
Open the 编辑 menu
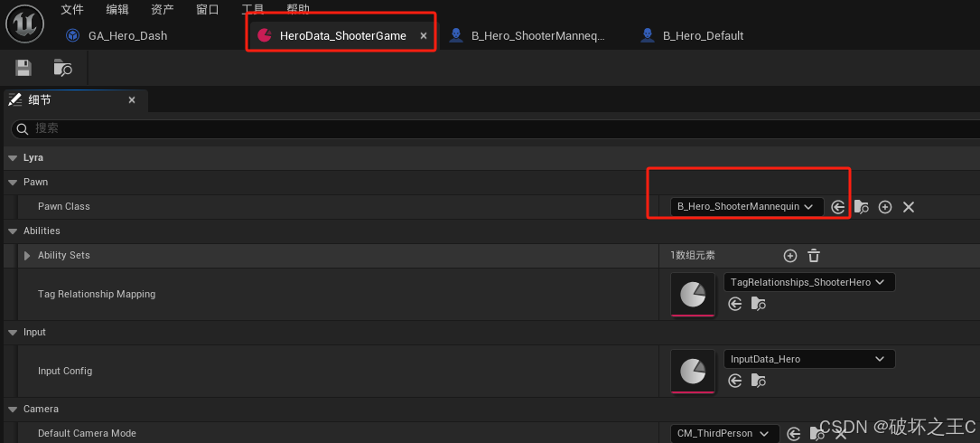117,9
